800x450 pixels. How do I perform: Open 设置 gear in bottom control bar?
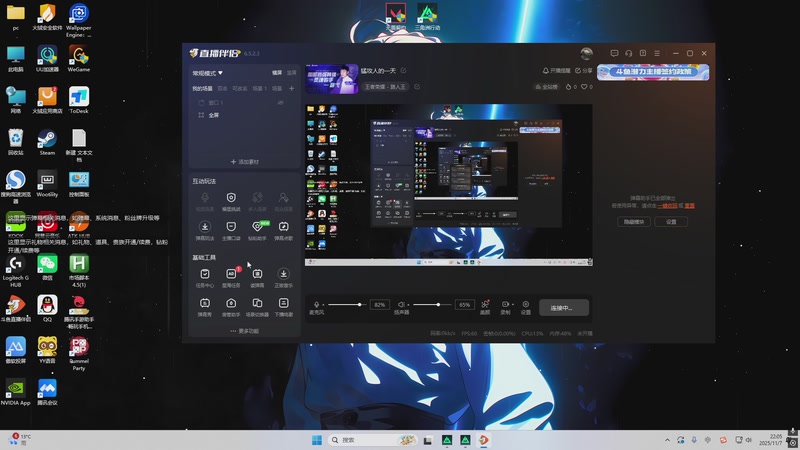click(x=526, y=307)
